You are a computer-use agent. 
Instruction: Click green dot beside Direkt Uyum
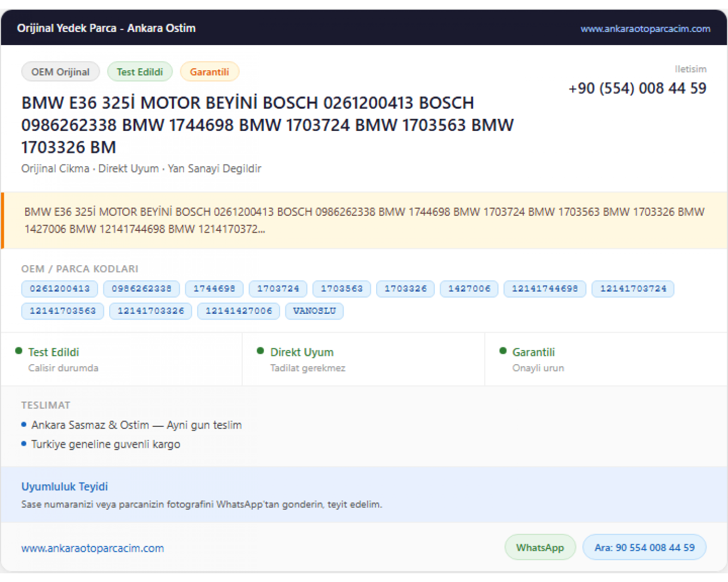pos(260,351)
